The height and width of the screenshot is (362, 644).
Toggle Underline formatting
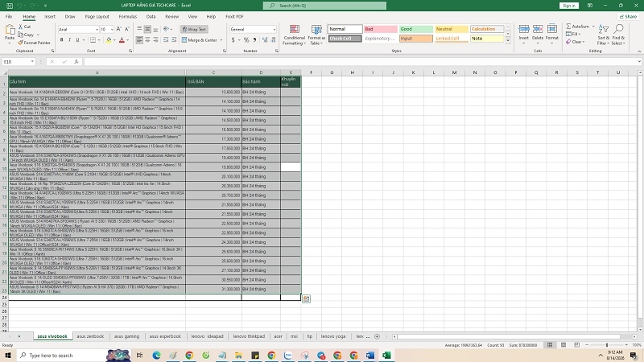[77, 39]
